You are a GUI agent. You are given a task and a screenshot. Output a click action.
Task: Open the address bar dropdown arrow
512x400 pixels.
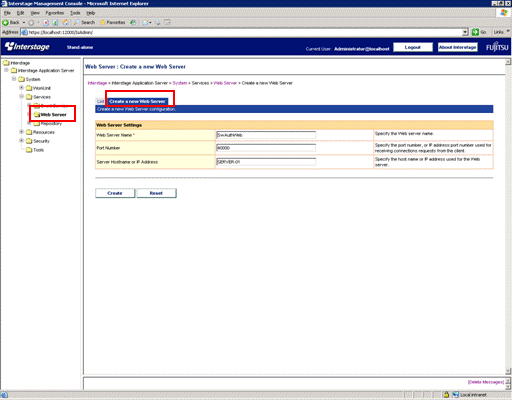pyautogui.click(x=465, y=32)
